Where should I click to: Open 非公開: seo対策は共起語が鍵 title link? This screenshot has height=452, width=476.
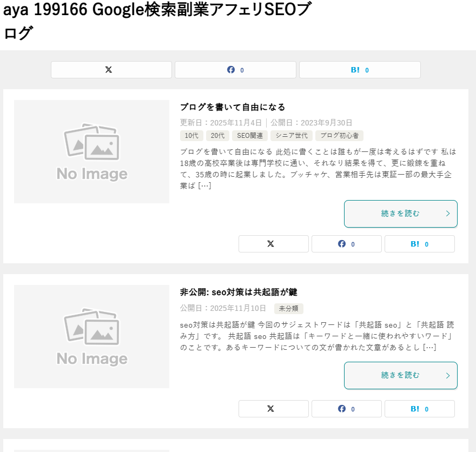click(x=239, y=292)
